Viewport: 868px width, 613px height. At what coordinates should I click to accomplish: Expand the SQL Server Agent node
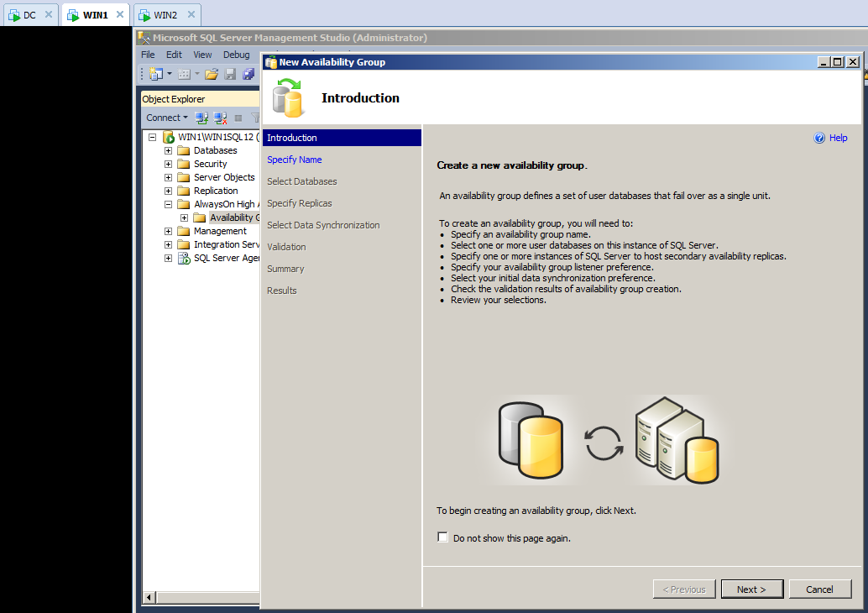point(168,258)
